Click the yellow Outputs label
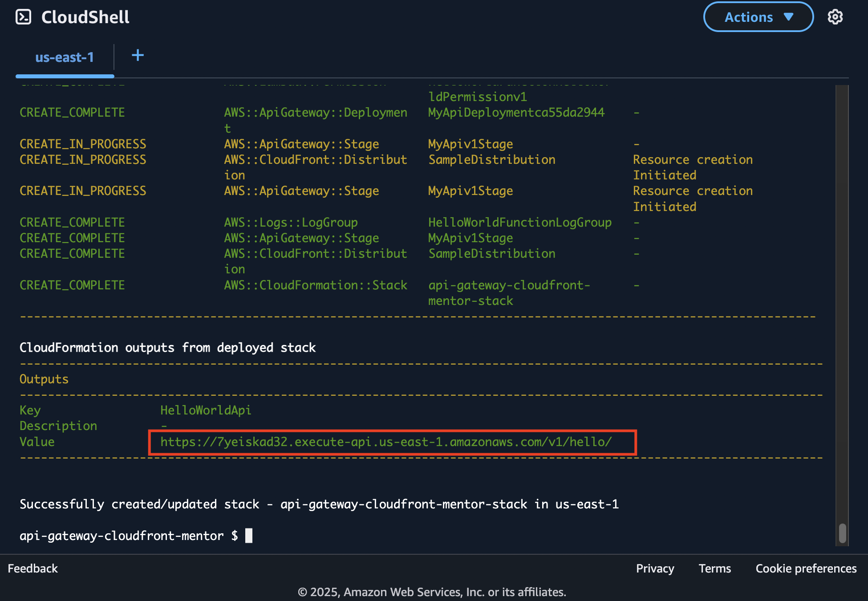868x601 pixels. [44, 379]
